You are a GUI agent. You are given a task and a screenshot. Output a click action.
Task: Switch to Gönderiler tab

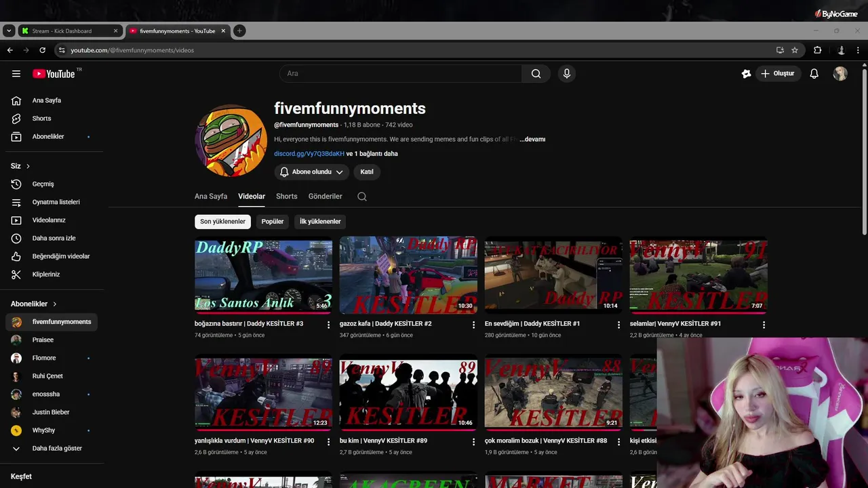(x=325, y=197)
